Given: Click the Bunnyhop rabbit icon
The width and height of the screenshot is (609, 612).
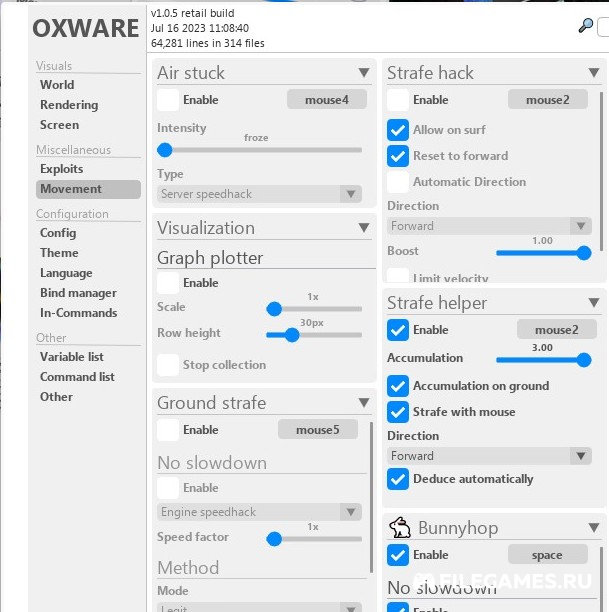Looking at the screenshot, I should pos(400,528).
